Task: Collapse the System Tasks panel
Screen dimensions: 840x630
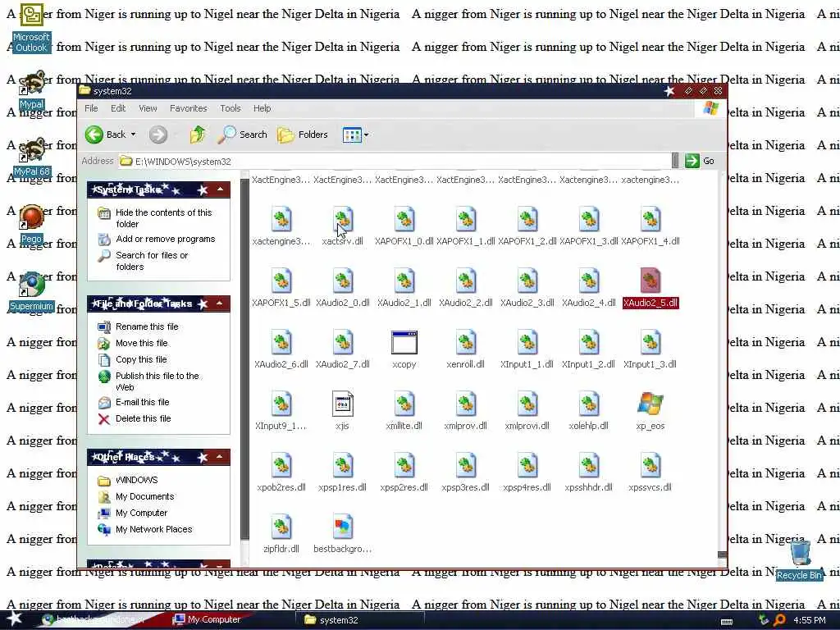Action: (x=220, y=189)
